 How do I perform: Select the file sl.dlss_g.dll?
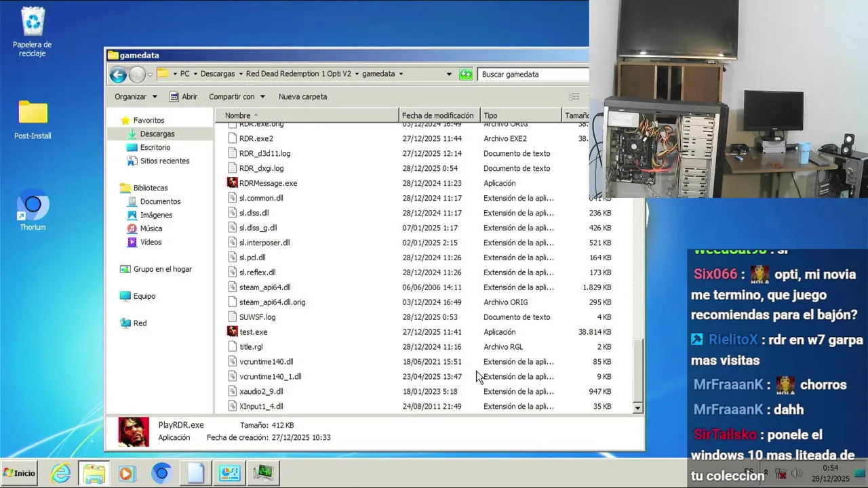click(258, 228)
